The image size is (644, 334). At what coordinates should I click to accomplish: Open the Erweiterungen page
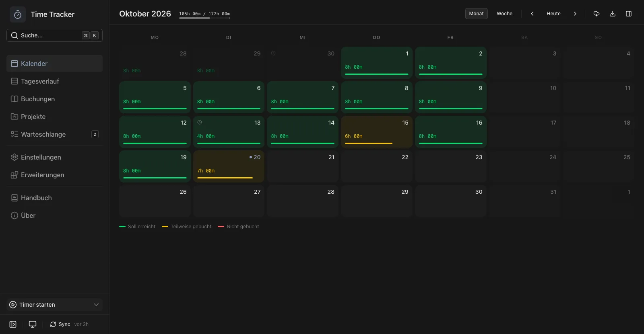(x=54, y=175)
